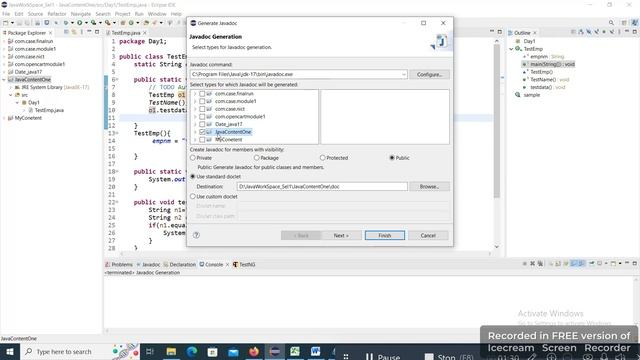The image size is (640, 360).
Task: Click the Coverage run toolbar icon
Action: (93, 23)
